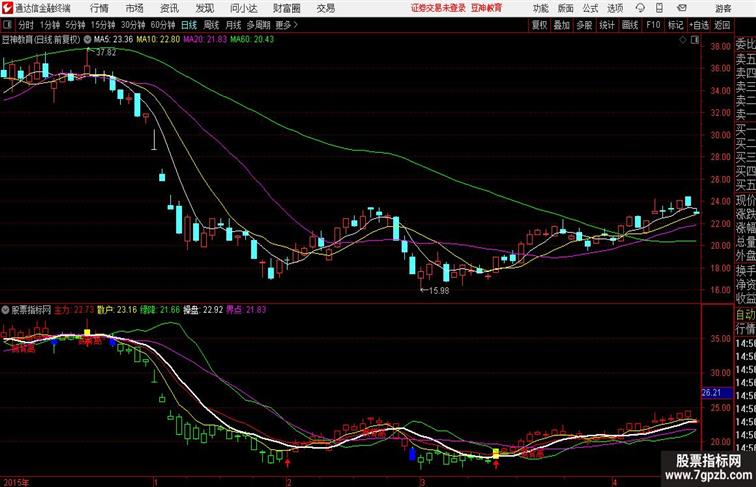
Task: Select the 月线 monthly period tab
Action: (x=233, y=25)
